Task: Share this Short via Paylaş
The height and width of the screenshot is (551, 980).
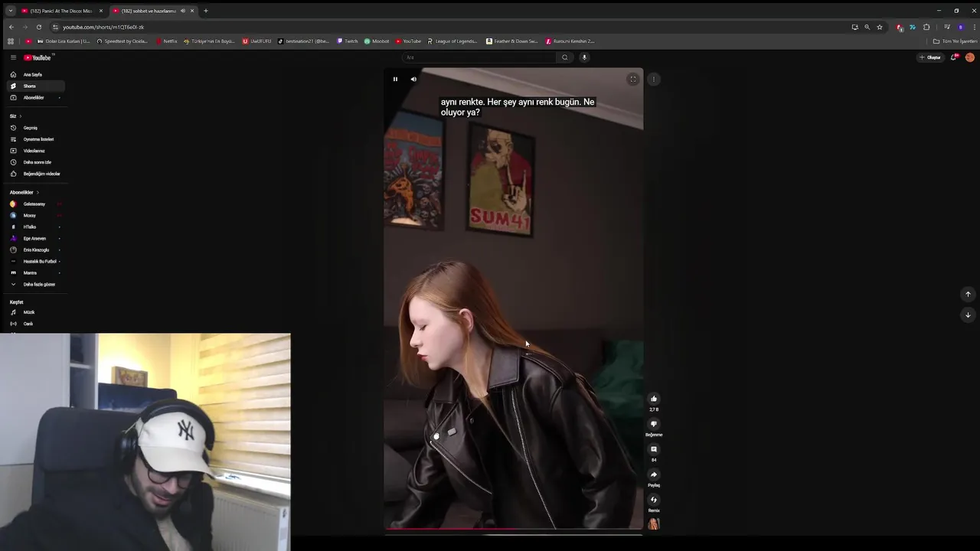Action: tap(654, 474)
